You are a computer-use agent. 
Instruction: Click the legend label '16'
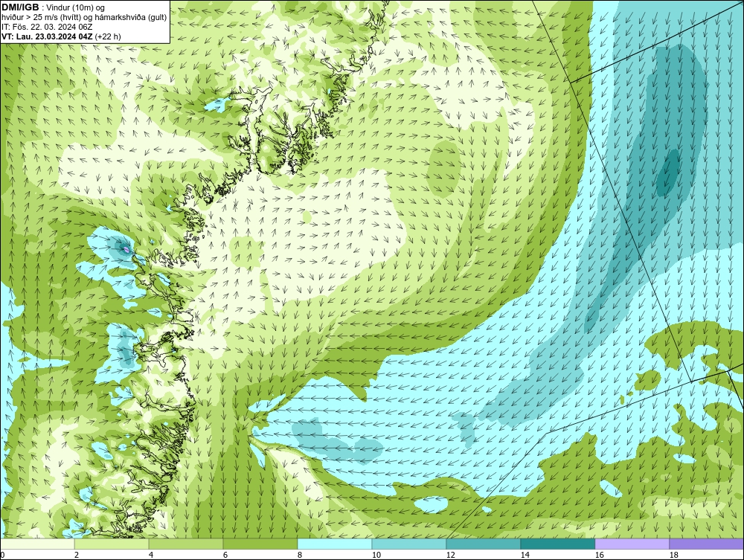click(x=599, y=555)
